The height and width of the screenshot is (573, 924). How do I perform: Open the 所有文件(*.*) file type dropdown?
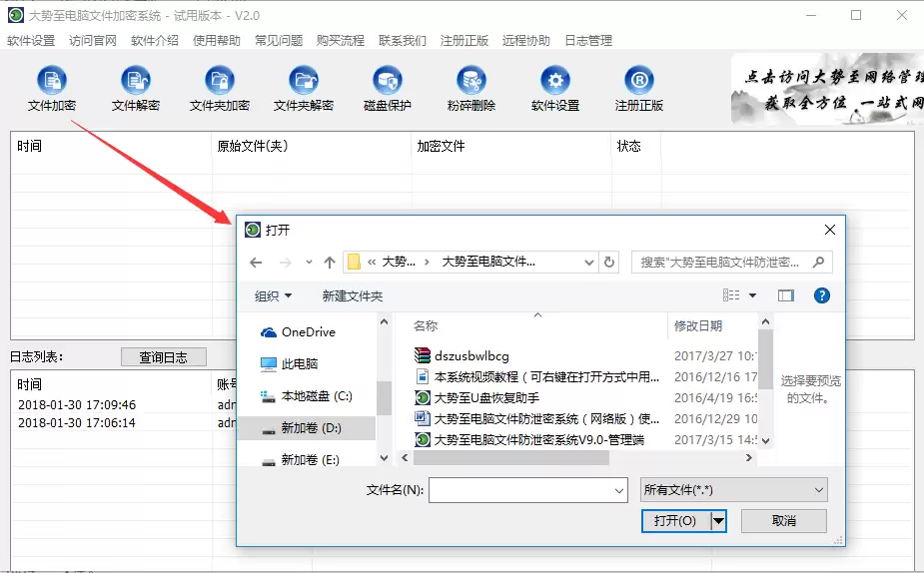click(x=733, y=490)
